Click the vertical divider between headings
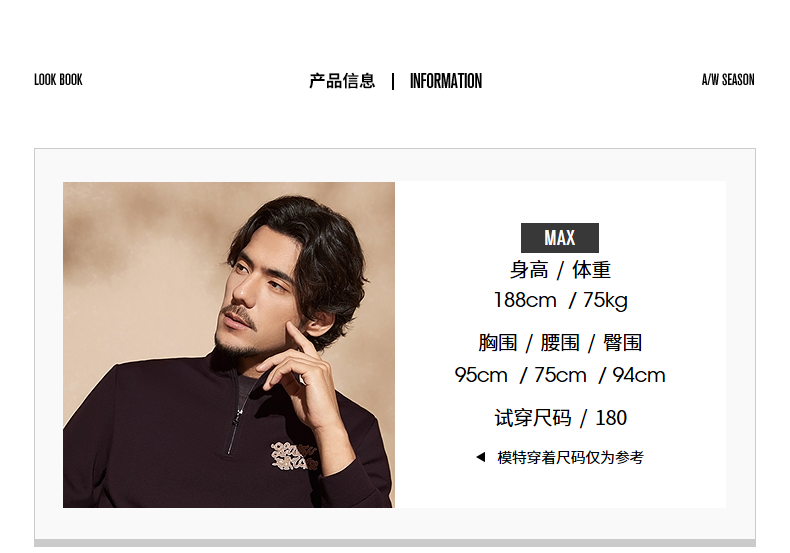Screen dimensions: 790x553 pos(393,81)
